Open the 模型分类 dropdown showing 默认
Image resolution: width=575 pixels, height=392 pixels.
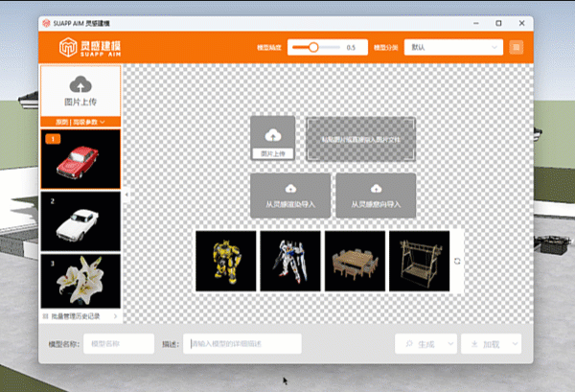pos(454,47)
